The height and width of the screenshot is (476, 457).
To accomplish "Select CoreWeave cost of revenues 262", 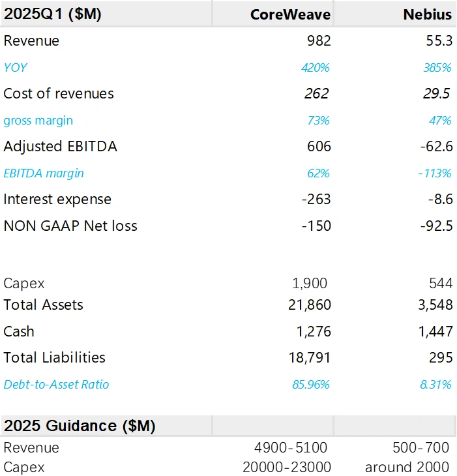I will 317,93.
